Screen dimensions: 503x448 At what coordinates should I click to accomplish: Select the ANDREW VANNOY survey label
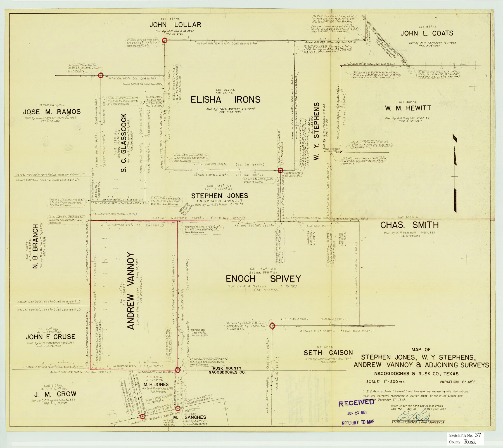[131, 291]
